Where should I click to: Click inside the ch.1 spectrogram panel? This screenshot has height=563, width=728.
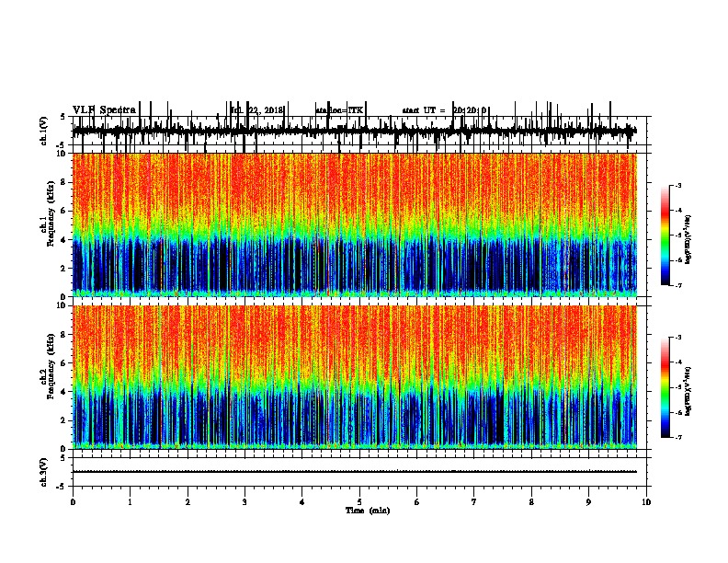355,224
